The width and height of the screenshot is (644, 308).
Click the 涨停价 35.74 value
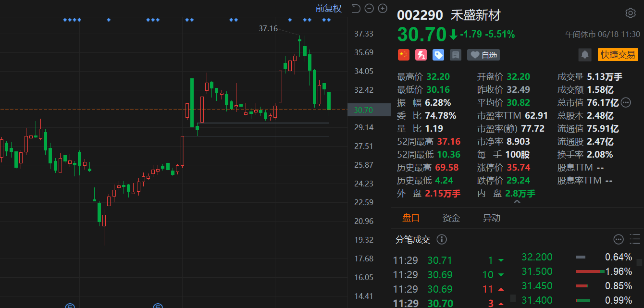(519, 167)
